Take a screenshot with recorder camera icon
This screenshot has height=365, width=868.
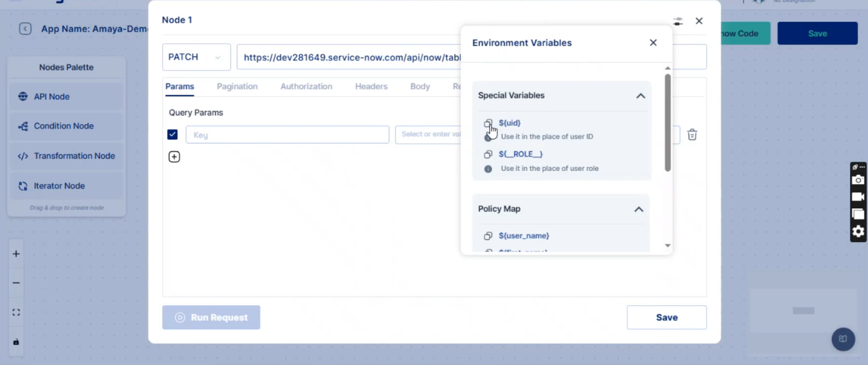click(x=859, y=180)
